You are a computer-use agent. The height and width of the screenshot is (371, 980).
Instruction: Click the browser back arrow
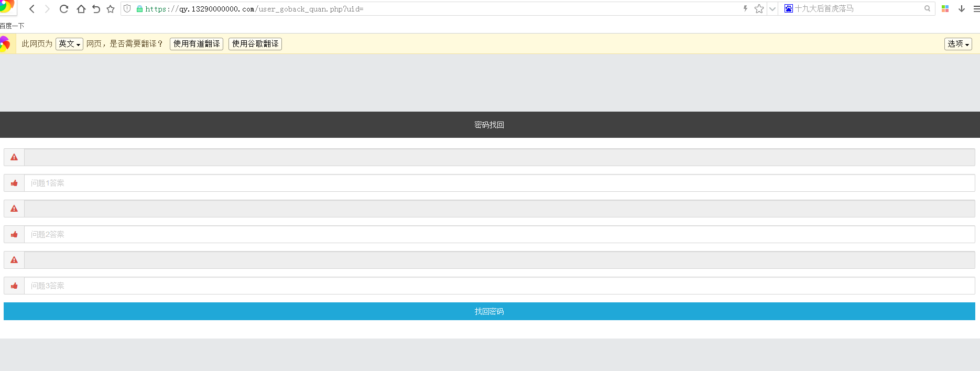pos(32,9)
